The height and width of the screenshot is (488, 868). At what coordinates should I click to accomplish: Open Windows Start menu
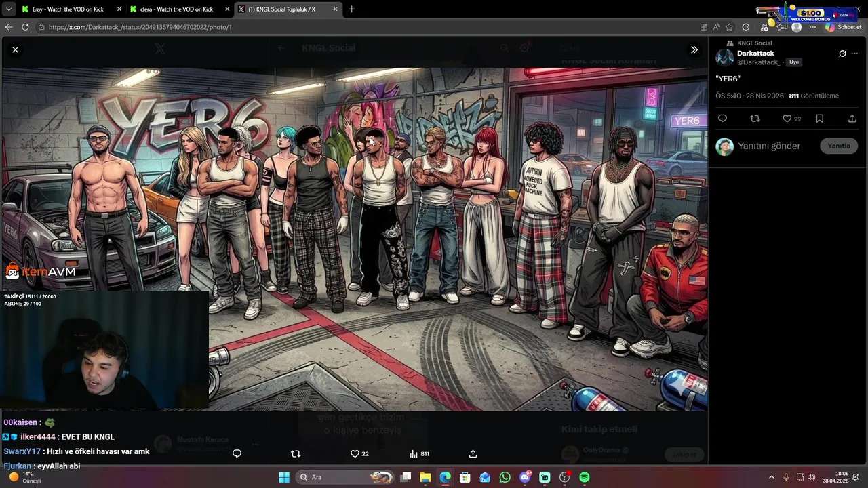pos(284,477)
